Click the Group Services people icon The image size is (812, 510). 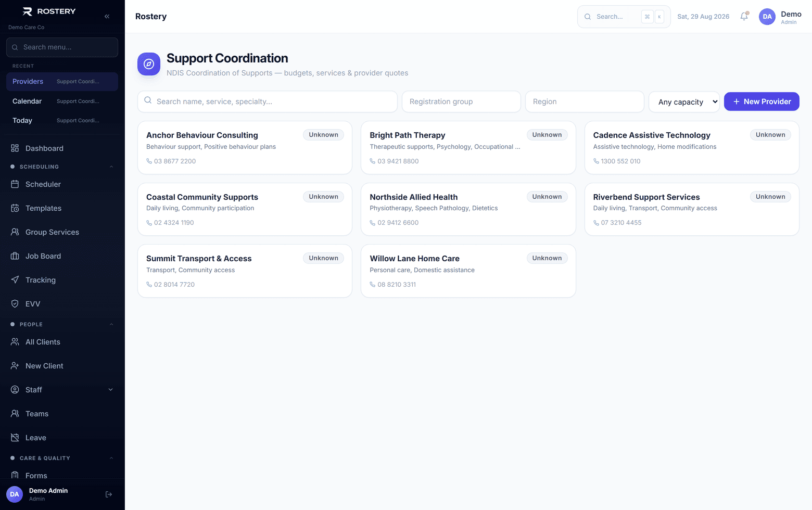[x=15, y=232]
